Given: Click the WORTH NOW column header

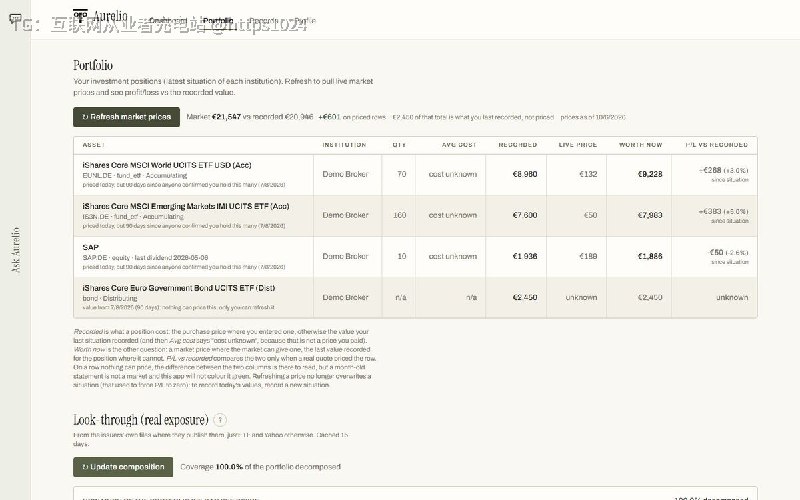Looking at the screenshot, I should click(640, 145).
